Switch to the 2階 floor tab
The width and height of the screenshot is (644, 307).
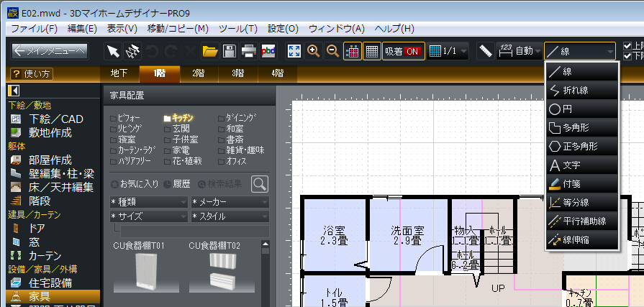(x=197, y=73)
